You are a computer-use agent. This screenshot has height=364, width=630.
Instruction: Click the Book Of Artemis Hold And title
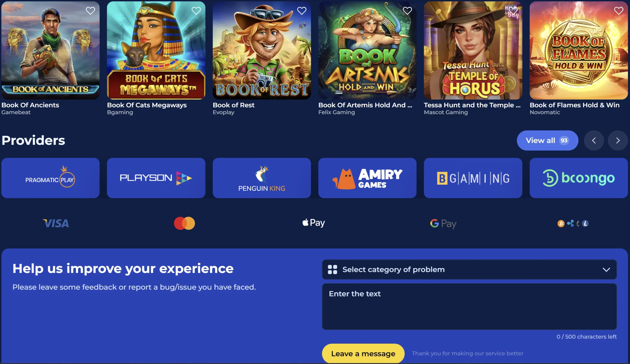click(365, 105)
